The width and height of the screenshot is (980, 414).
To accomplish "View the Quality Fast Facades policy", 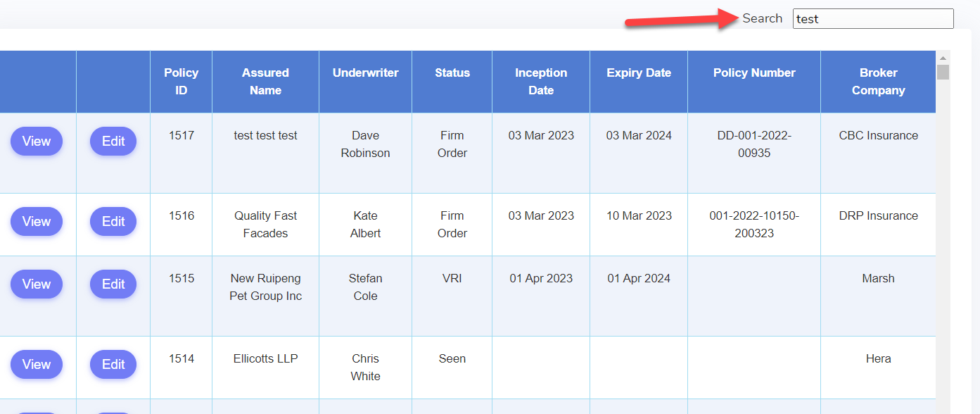I will coord(36,222).
